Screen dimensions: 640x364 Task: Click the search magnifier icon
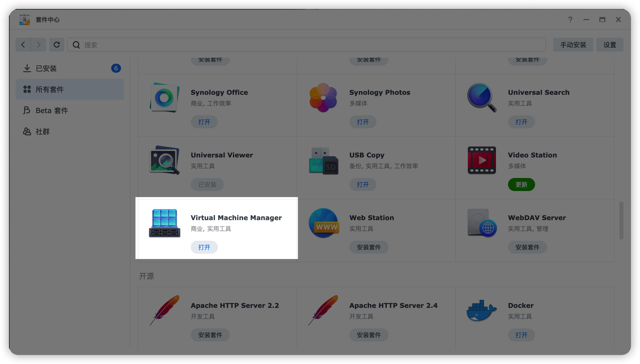[76, 45]
